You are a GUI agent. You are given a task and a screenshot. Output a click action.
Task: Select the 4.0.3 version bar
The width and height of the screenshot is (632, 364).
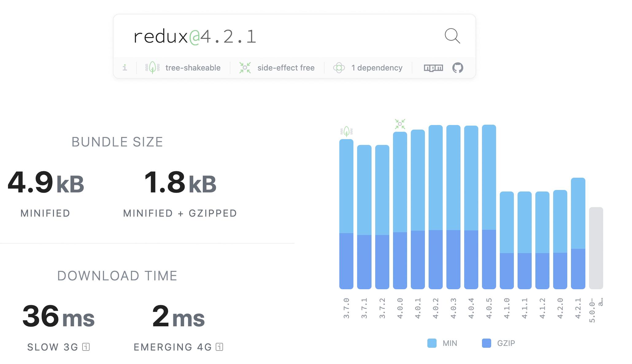[x=453, y=207]
